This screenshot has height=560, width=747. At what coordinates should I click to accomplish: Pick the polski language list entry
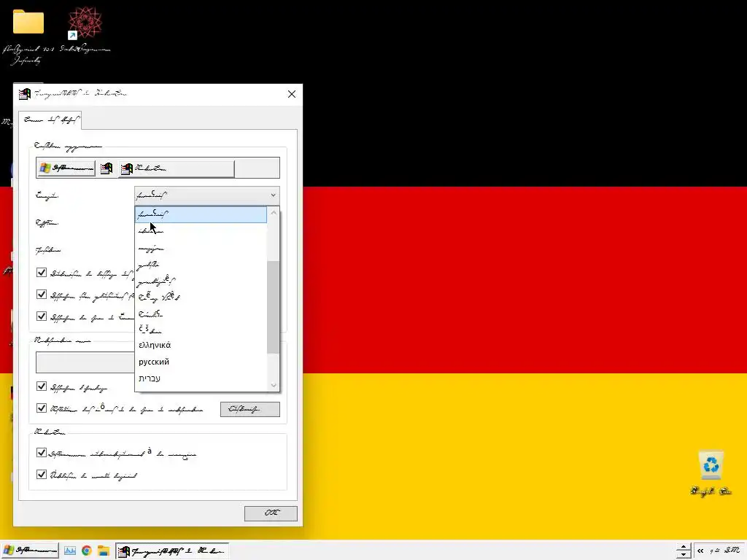tap(201, 265)
